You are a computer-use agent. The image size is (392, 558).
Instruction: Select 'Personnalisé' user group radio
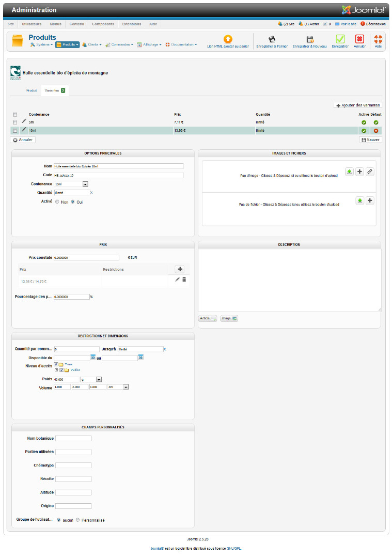point(77,520)
